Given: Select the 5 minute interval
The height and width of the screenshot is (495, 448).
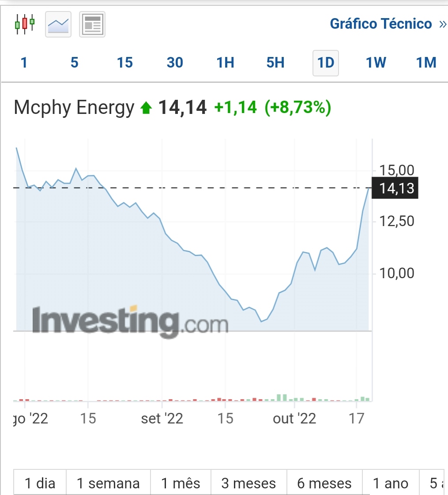Looking at the screenshot, I should 74,63.
